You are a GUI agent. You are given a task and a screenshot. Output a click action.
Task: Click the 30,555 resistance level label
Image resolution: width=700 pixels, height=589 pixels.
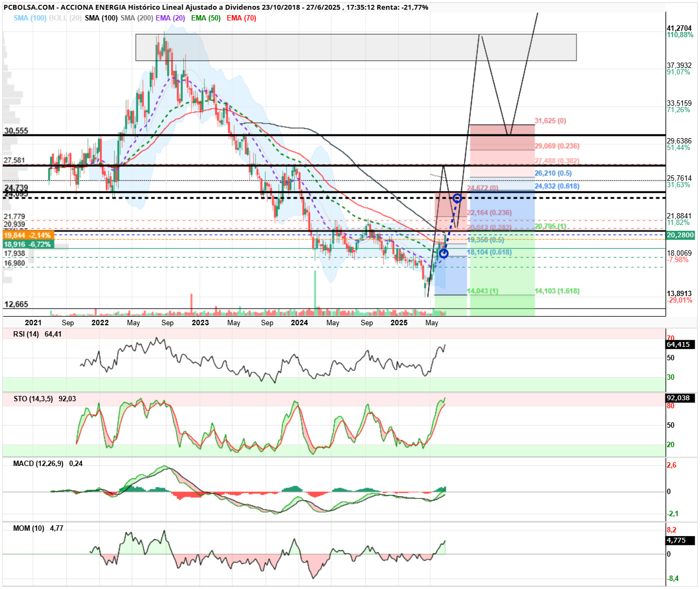[16, 131]
